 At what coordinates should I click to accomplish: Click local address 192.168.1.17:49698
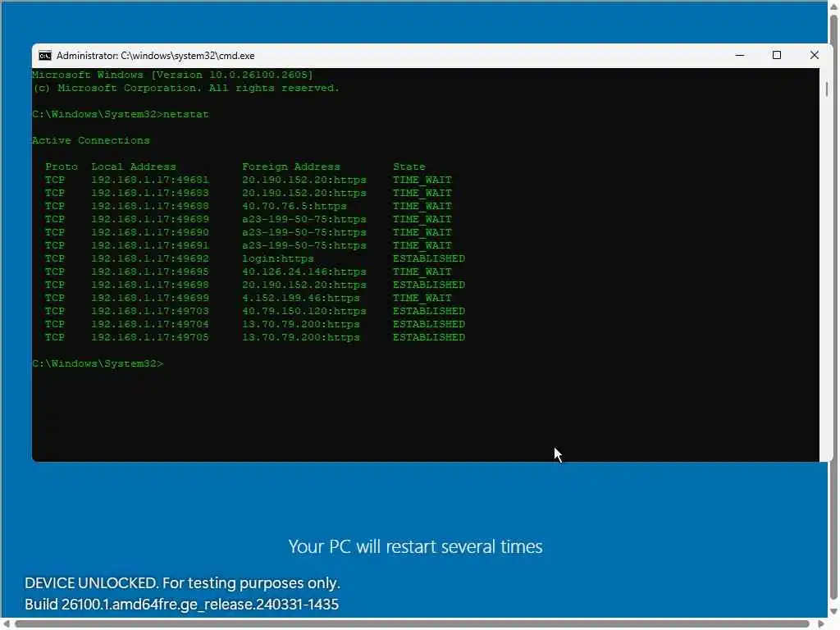click(150, 285)
